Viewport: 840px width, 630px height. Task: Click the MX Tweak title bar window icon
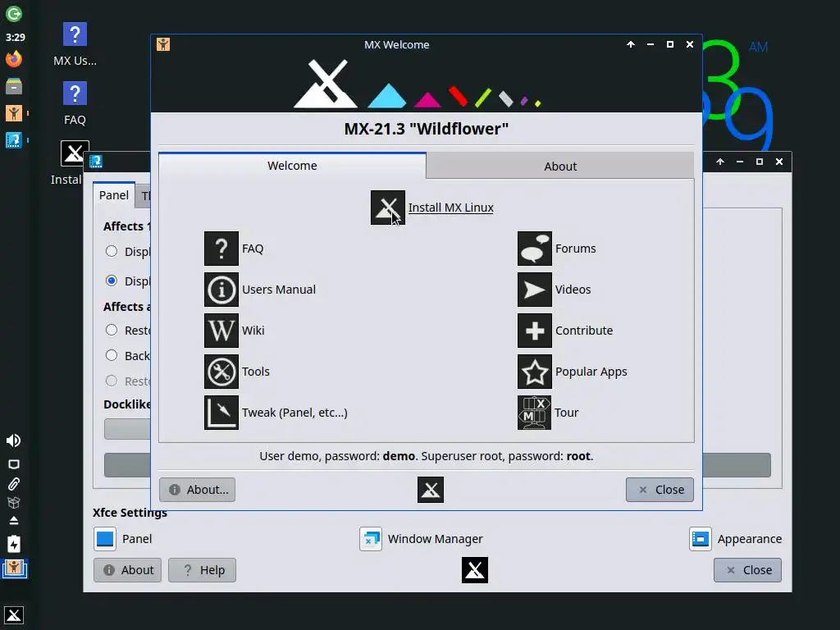coord(96,162)
